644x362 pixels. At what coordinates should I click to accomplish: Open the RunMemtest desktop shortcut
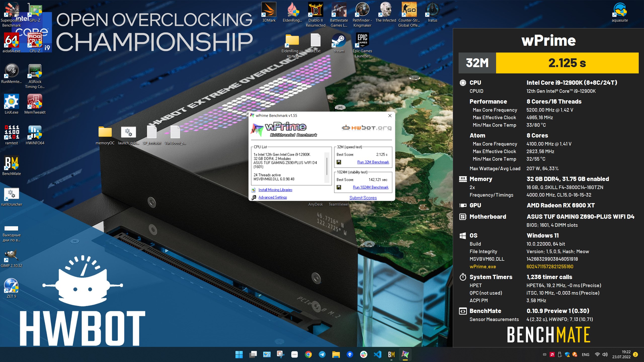(11, 73)
